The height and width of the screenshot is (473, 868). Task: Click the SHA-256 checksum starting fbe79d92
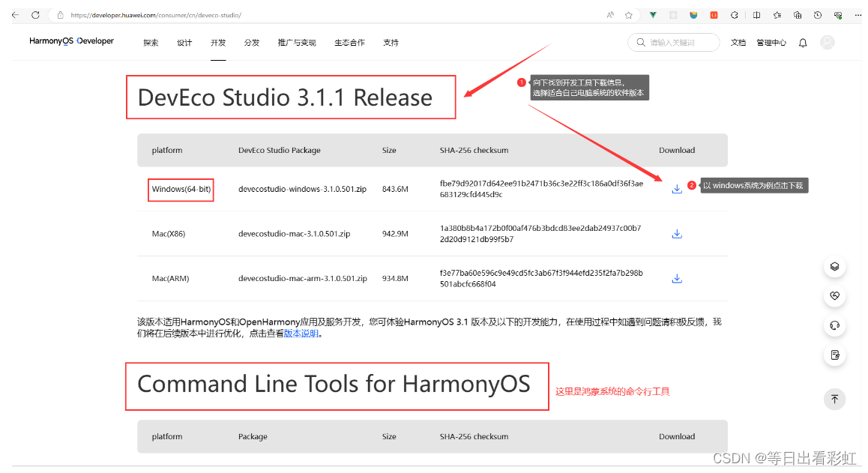[541, 189]
